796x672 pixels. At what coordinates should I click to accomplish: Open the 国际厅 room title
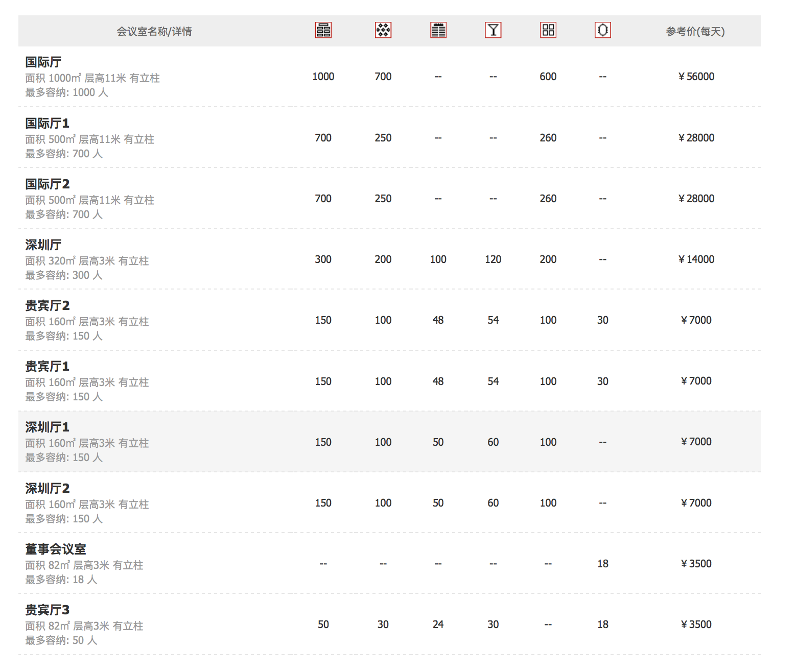point(43,62)
